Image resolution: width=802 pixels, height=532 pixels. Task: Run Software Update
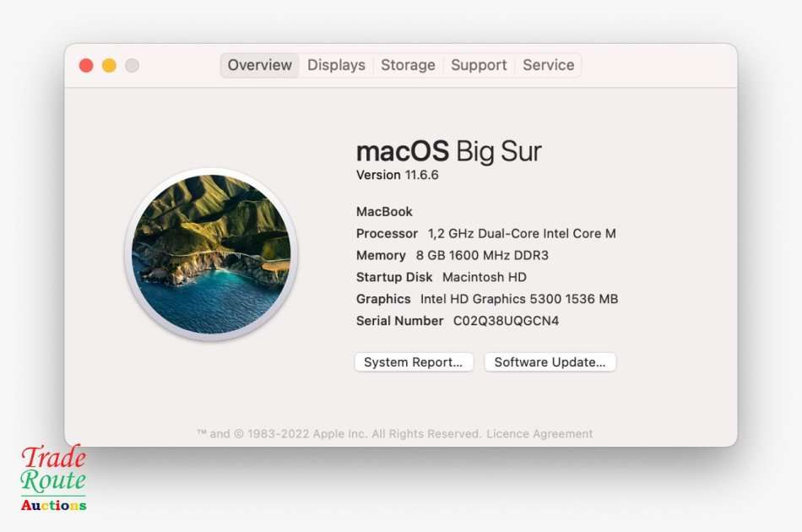550,361
